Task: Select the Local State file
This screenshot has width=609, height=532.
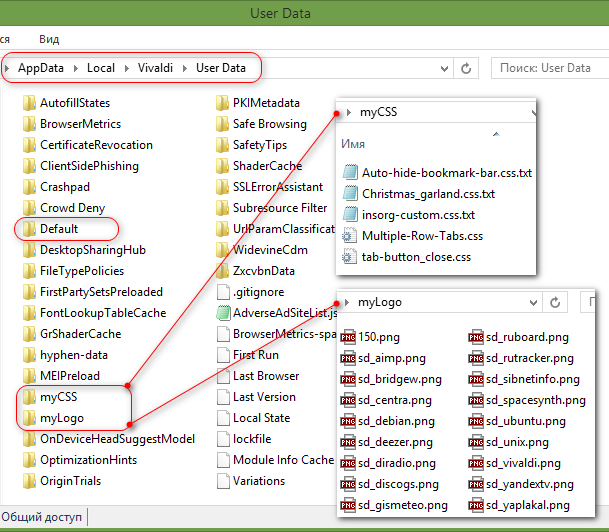Action: (x=261, y=418)
